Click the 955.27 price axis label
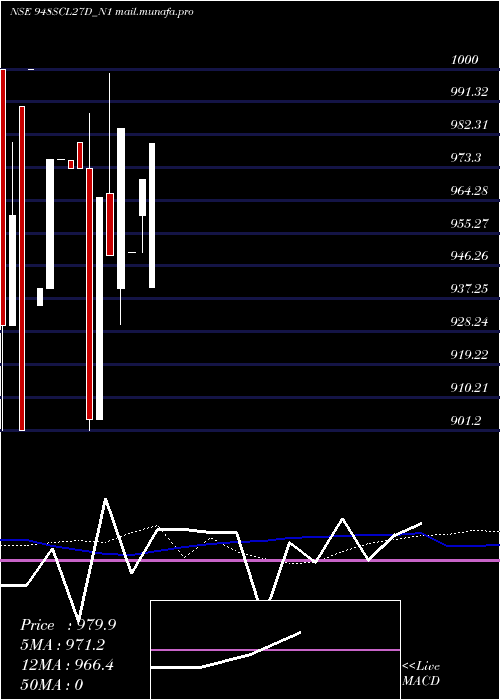500x700 pixels. [469, 223]
